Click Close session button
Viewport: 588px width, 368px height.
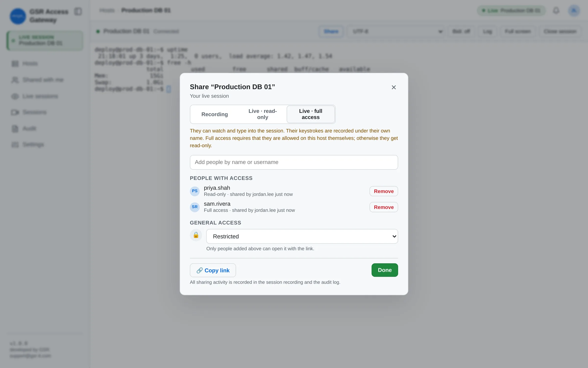[560, 31]
